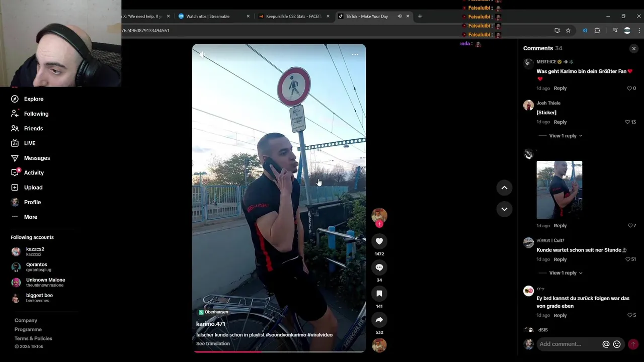Like MERT:ICE's comment
The width and height of the screenshot is (644, 362).
point(629,88)
